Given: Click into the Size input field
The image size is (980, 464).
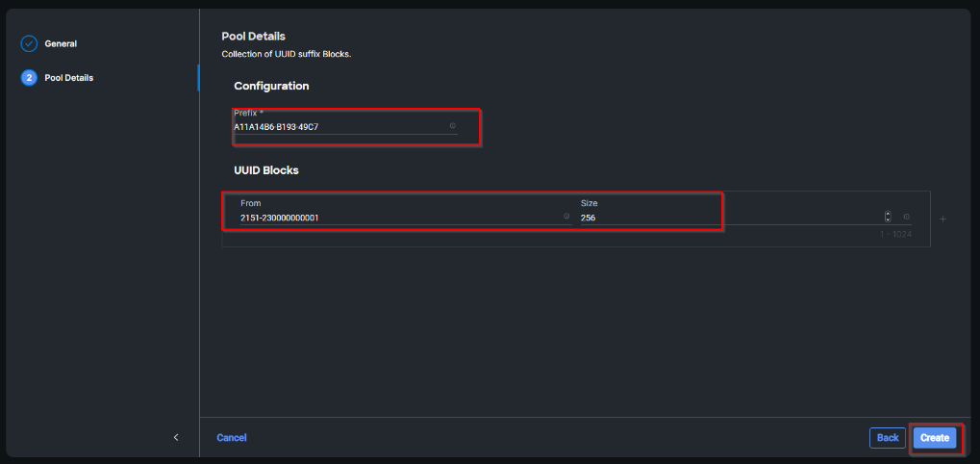Looking at the screenshot, I should click(721, 218).
